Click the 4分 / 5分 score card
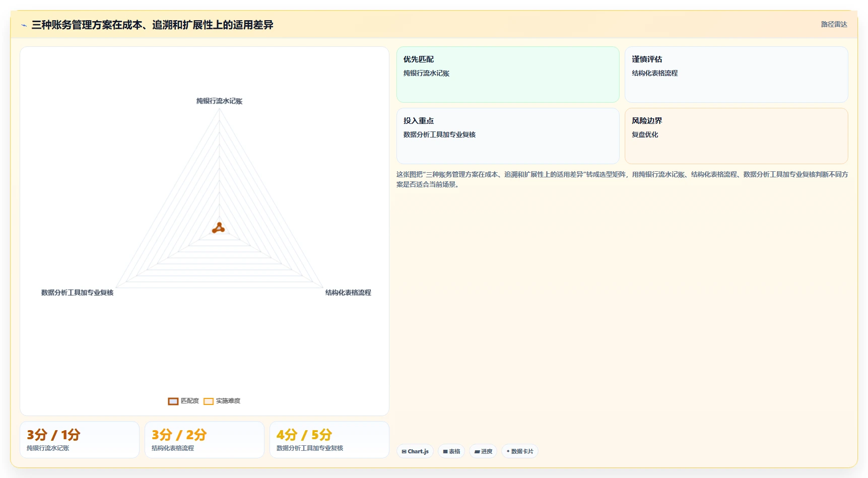This screenshot has height=478, width=868. pos(329,440)
